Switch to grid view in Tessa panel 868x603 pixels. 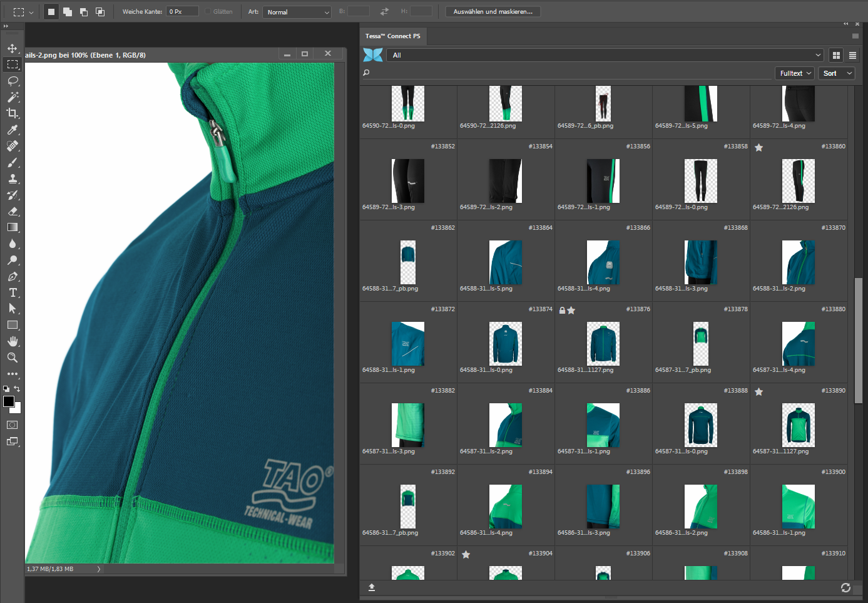(x=835, y=55)
